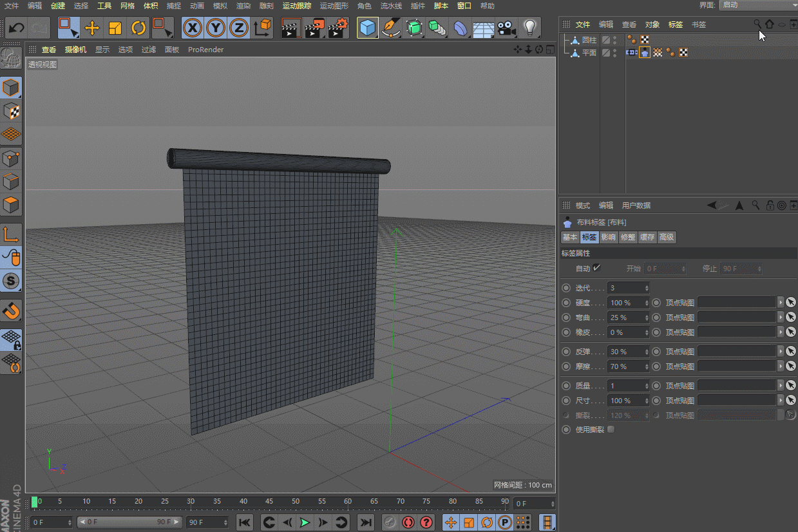
Task: Open the 界面 layout dropdown
Action: coord(757,5)
